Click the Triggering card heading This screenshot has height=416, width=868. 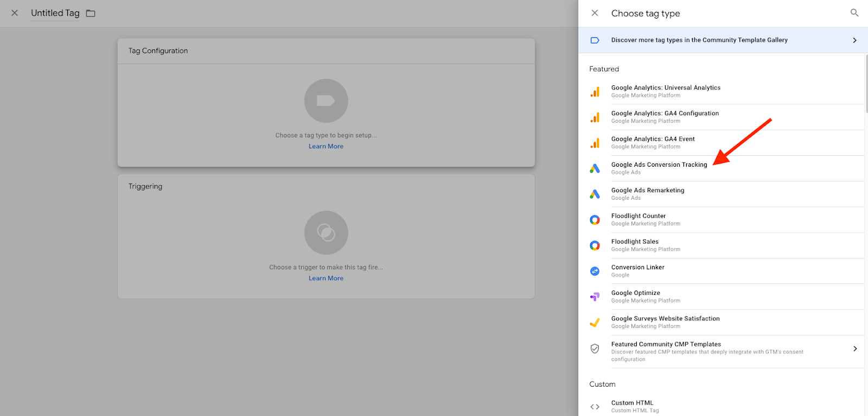tap(145, 186)
